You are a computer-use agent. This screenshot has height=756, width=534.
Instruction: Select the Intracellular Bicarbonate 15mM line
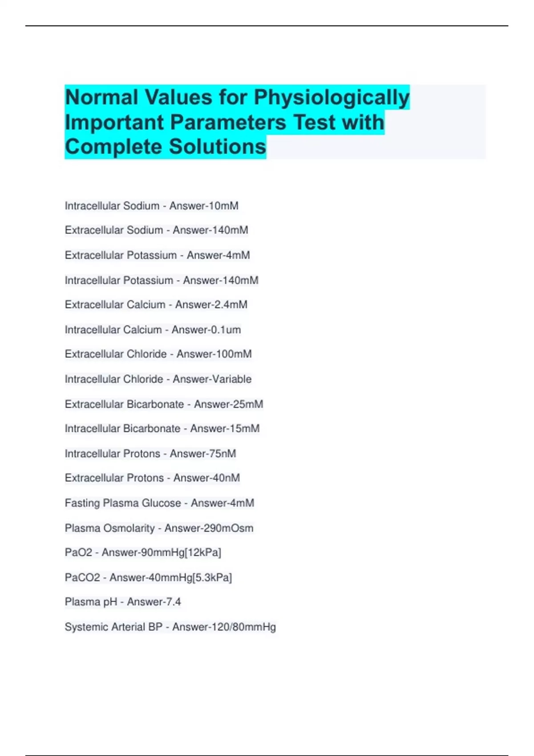tap(162, 429)
